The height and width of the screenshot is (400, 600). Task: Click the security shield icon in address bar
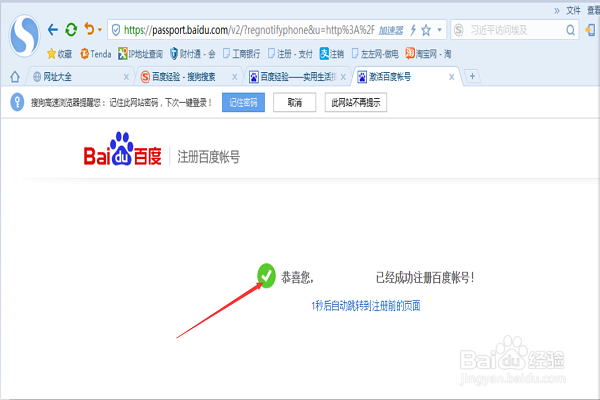[x=116, y=30]
